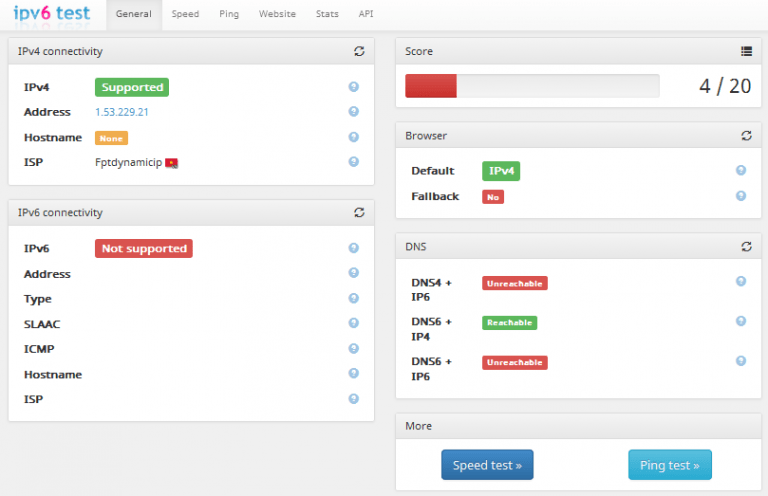Viewport: 768px width, 496px height.
Task: Select the API tab
Action: (366, 15)
